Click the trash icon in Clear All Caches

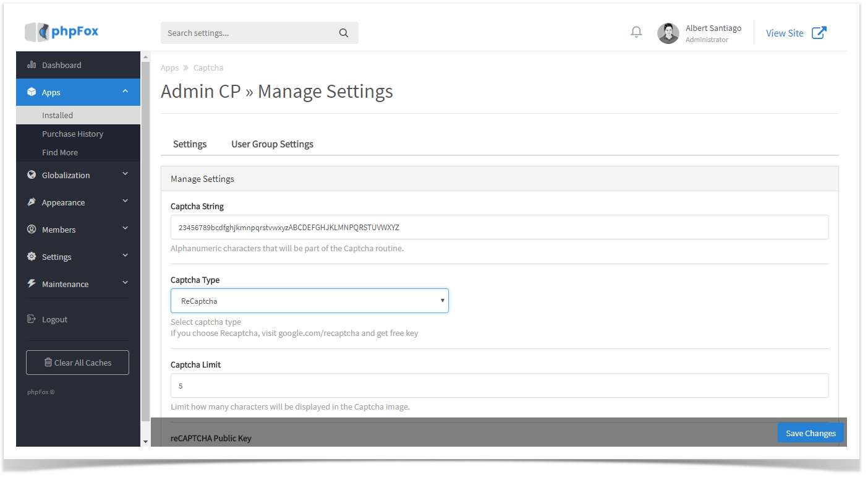(x=48, y=363)
